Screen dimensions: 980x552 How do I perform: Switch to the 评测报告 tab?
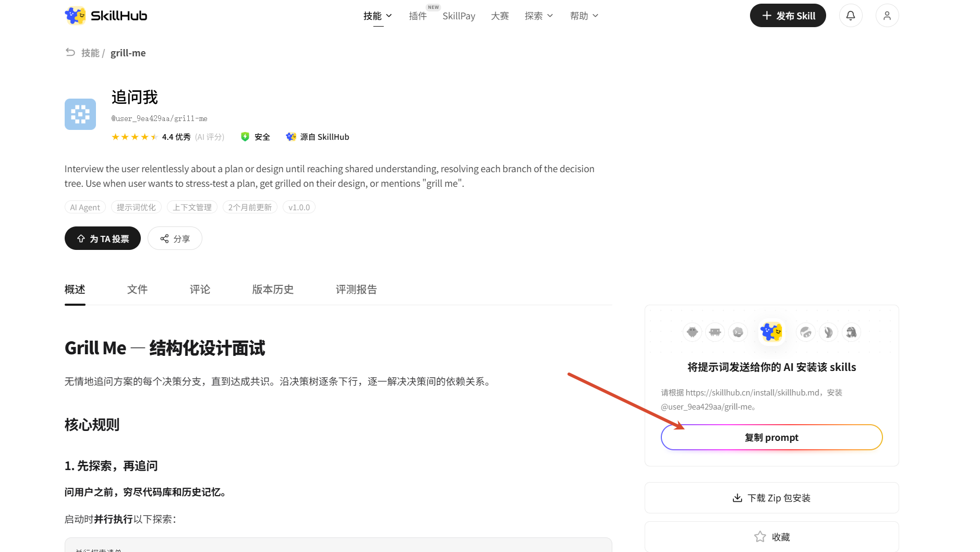[x=357, y=290]
